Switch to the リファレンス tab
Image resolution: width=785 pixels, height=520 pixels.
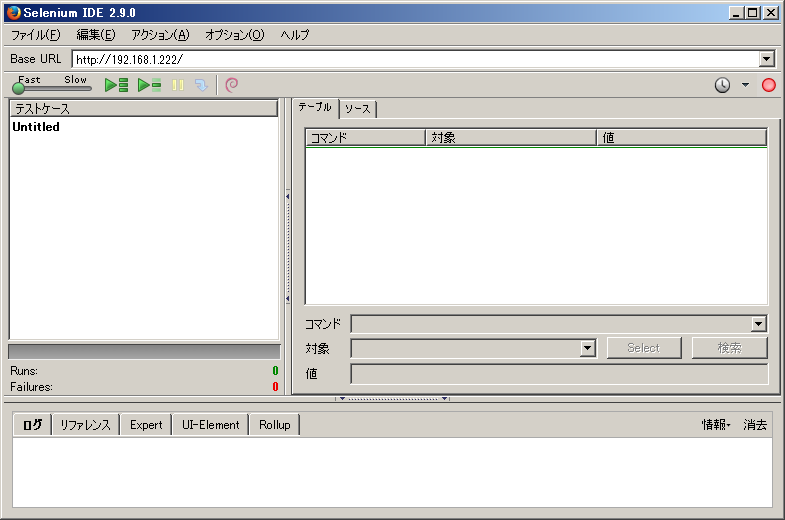point(85,425)
